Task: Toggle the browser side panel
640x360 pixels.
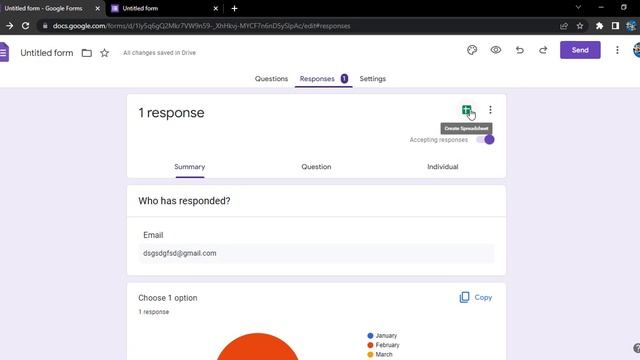Action: click(x=615, y=26)
